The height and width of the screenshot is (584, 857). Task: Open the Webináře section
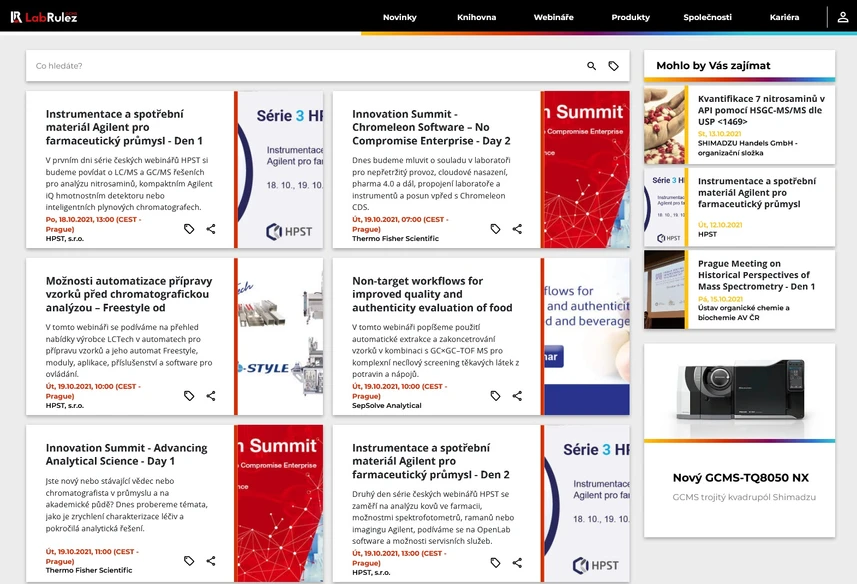pyautogui.click(x=553, y=16)
